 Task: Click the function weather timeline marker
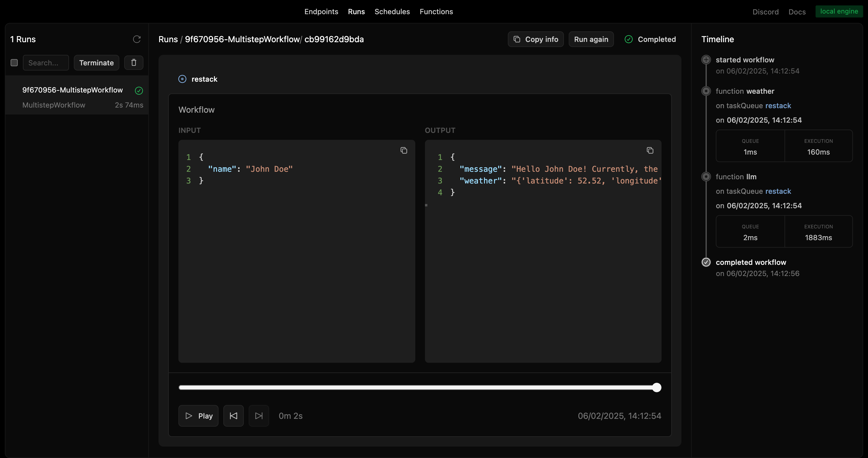coord(706,91)
